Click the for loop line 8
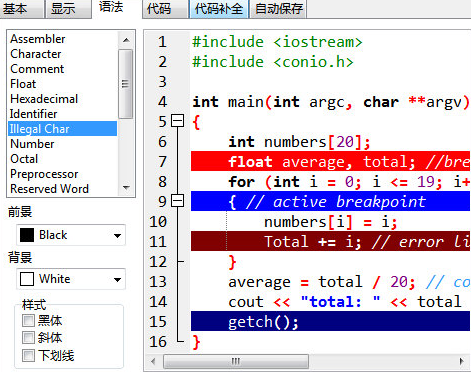This screenshot has width=471, height=372. tap(349, 182)
